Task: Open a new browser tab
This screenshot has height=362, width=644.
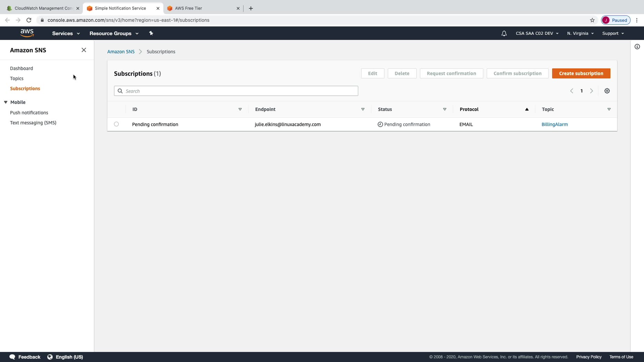Action: coord(251,8)
